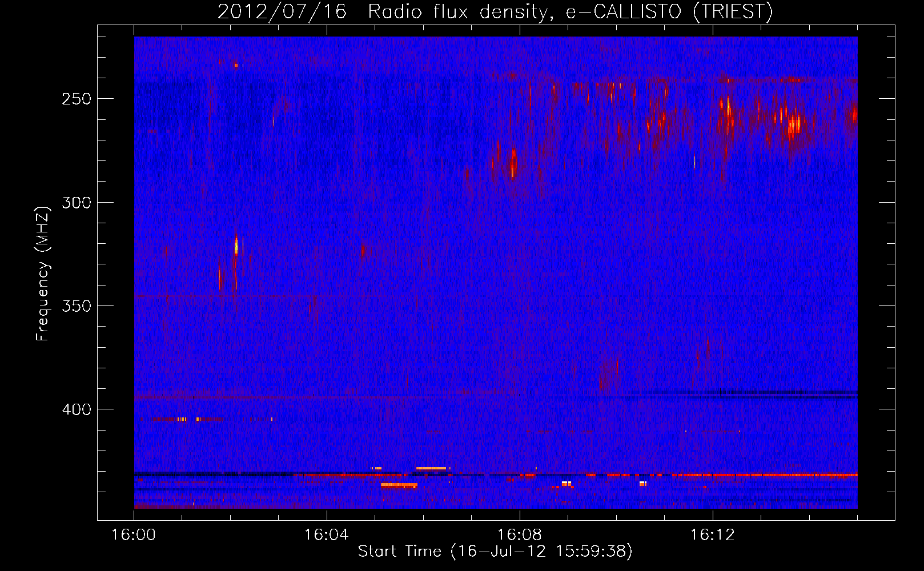Click the plot title '2012/07/16 Radio flux density'
This screenshot has height=571, width=924.
495,11
